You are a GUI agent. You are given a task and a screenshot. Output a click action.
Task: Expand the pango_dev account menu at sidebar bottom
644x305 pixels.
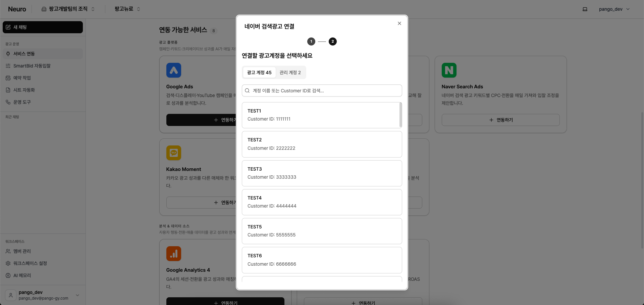43,295
